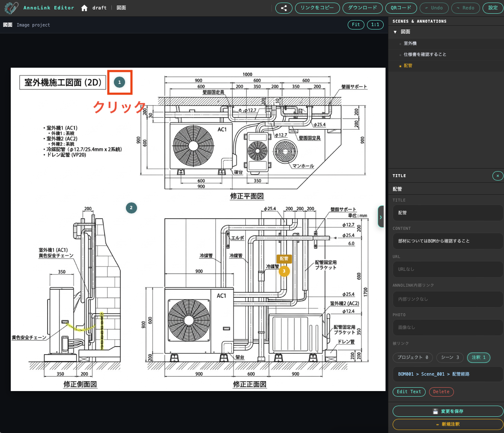Click the TITLE input field

coord(447,213)
